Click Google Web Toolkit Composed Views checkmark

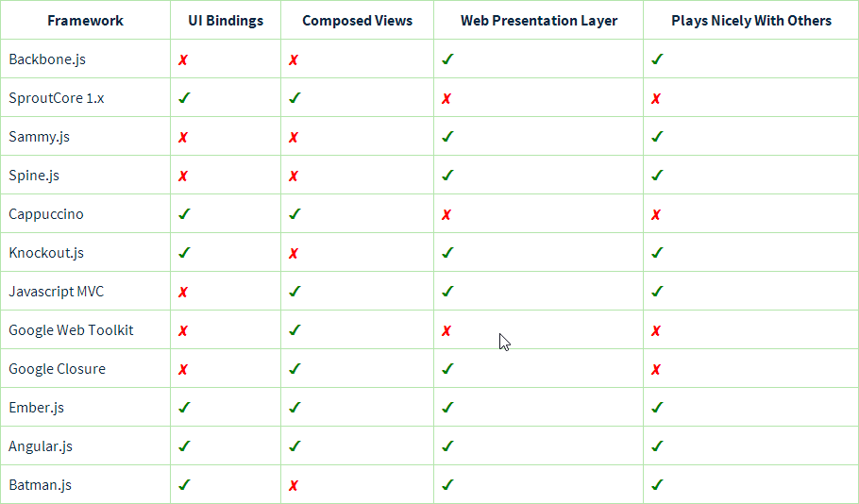coord(295,329)
